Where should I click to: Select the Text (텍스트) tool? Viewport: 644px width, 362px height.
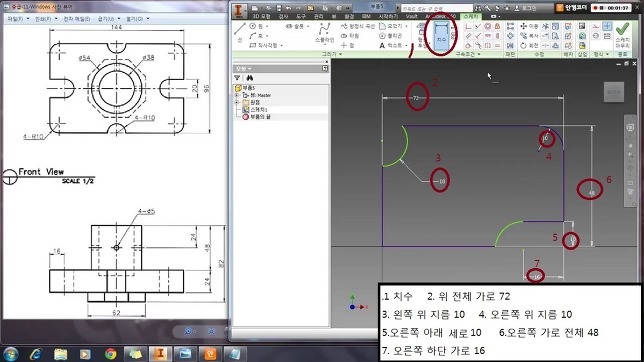coord(391,45)
